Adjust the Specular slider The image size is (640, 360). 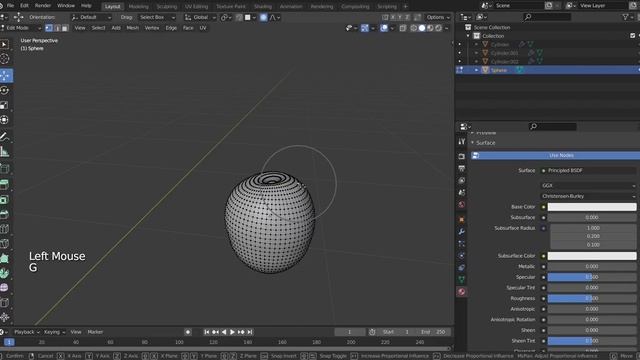point(592,277)
